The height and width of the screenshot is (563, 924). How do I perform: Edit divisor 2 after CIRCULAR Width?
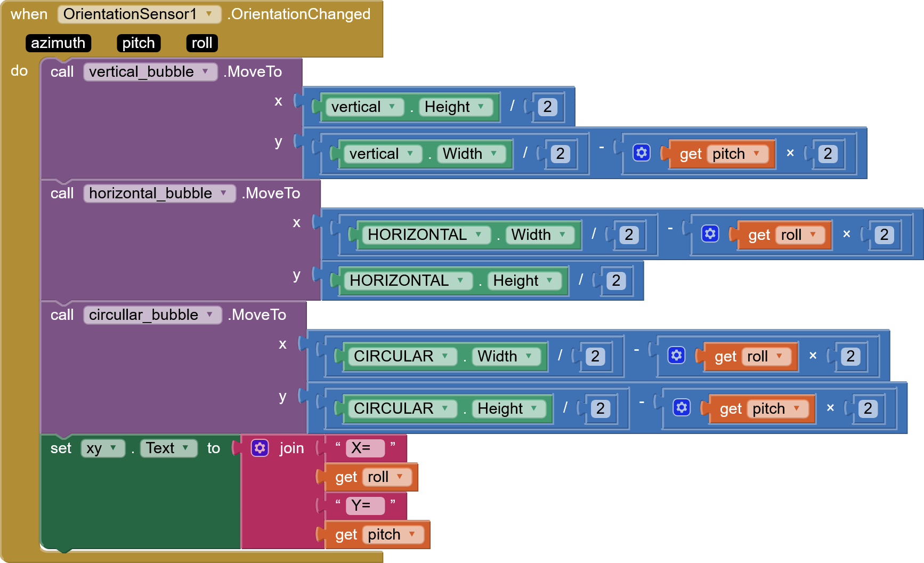tap(595, 356)
